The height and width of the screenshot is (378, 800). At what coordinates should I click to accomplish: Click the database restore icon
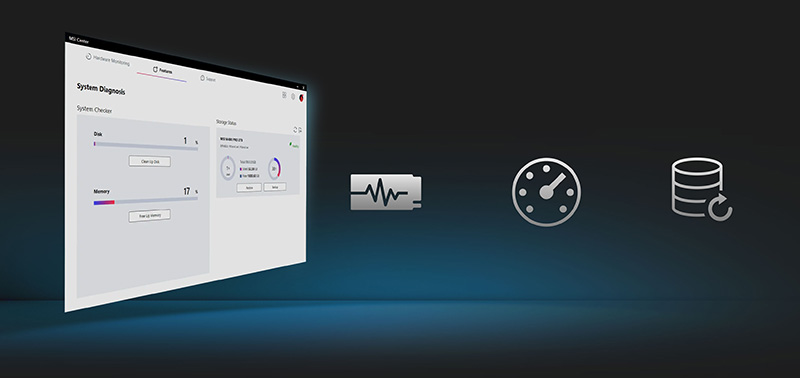702,189
